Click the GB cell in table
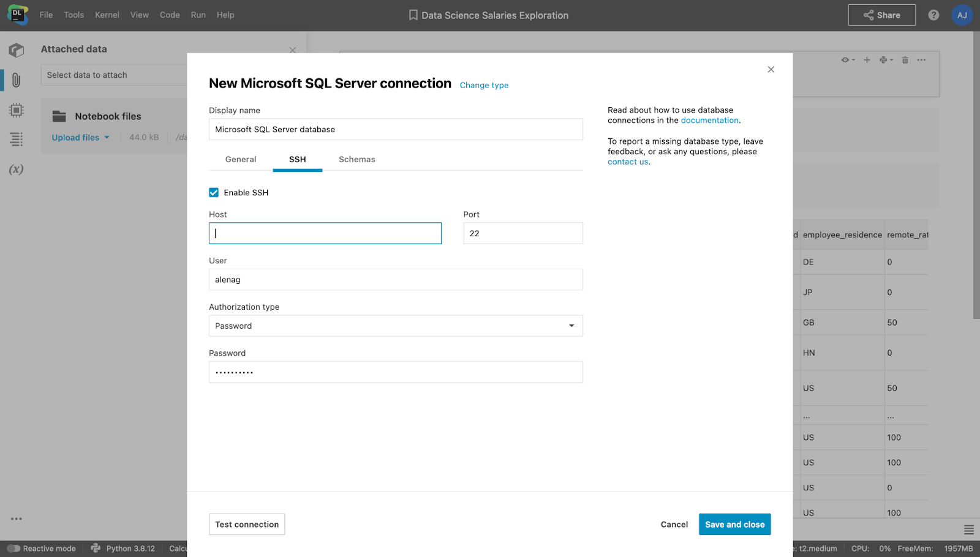This screenshot has height=557, width=980. (x=842, y=323)
